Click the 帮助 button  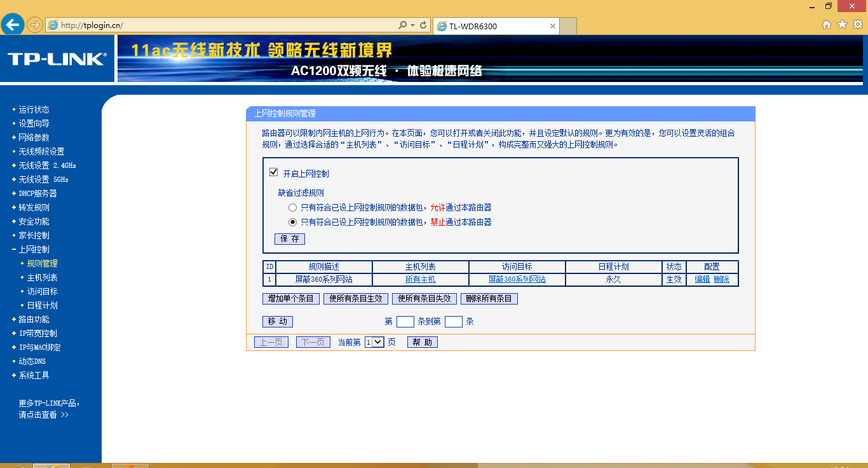click(423, 342)
